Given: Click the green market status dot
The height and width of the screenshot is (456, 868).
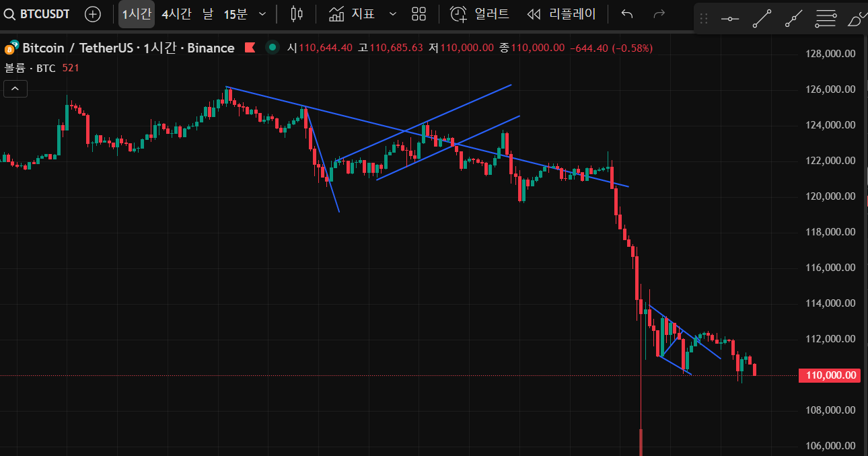Looking at the screenshot, I should point(273,47).
